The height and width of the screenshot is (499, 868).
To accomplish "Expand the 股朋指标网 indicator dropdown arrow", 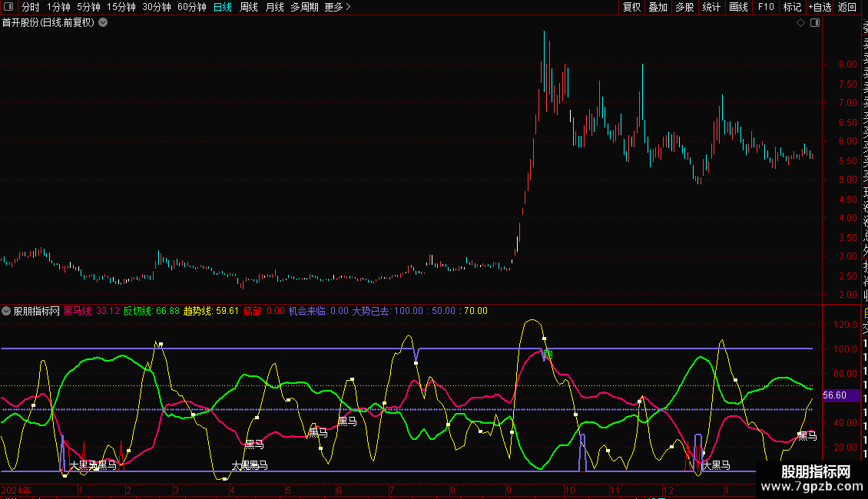I will pos(7,311).
